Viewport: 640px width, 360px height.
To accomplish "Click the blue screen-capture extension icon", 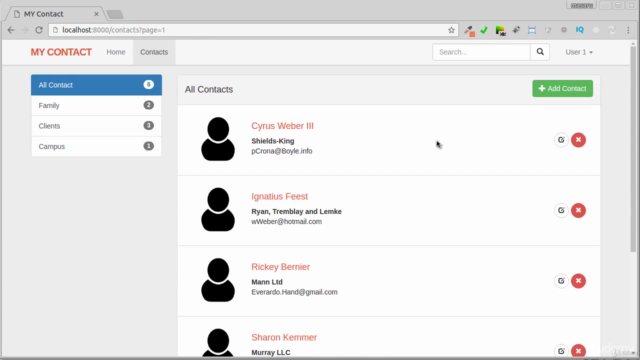I will click(532, 30).
